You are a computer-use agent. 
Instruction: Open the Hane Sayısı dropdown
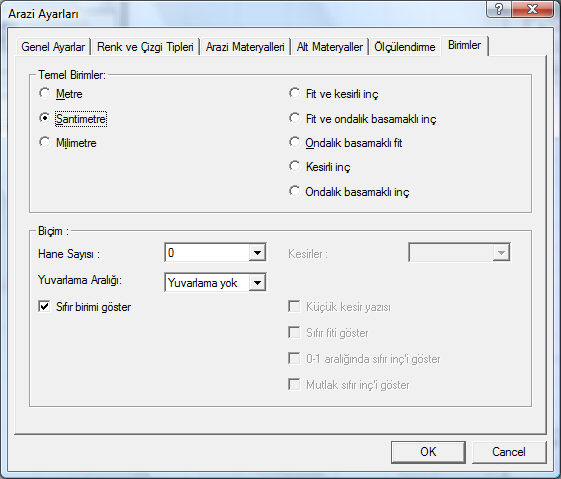click(x=257, y=253)
